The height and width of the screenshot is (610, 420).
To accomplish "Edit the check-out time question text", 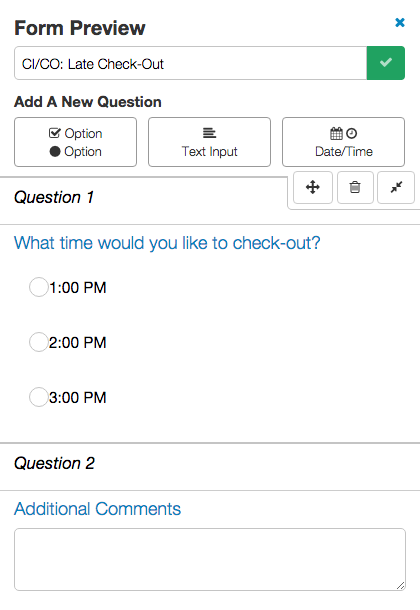I will coord(167,243).
